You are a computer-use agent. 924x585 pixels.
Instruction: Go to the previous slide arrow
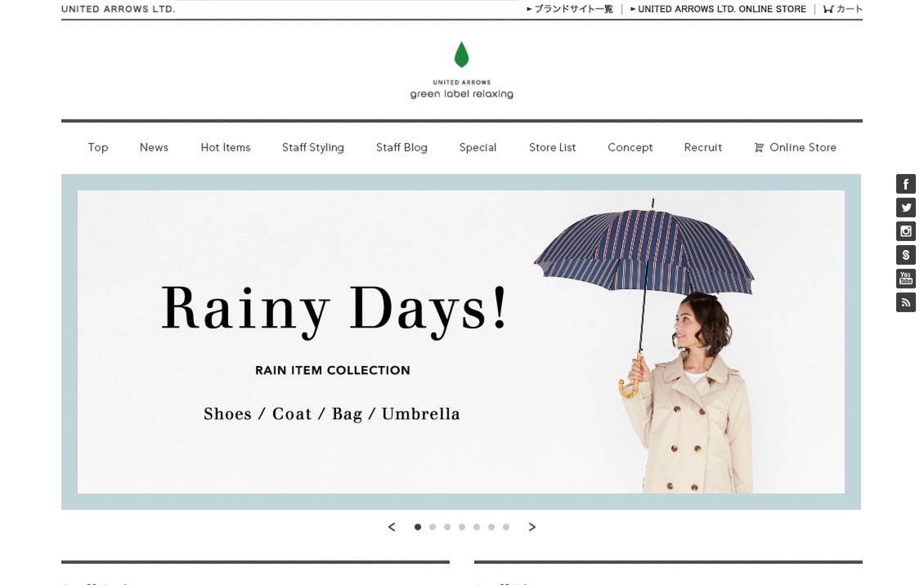point(392,527)
